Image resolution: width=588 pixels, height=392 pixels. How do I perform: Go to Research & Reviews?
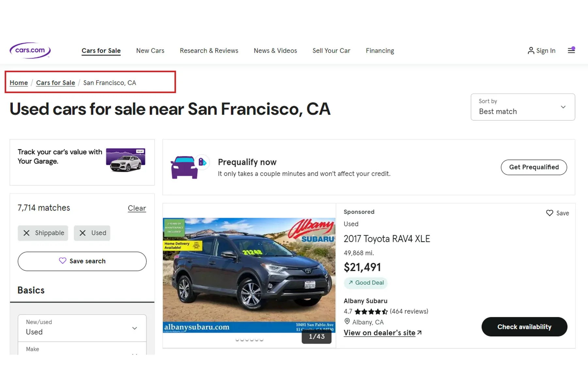point(209,51)
